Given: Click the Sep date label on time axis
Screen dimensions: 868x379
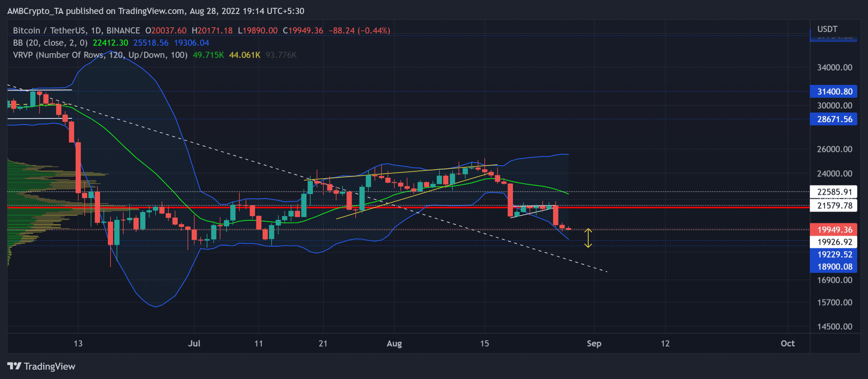Looking at the screenshot, I should click(594, 343).
